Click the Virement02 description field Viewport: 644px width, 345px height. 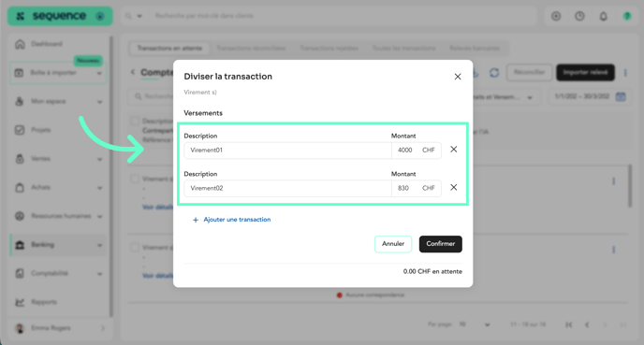tap(287, 188)
